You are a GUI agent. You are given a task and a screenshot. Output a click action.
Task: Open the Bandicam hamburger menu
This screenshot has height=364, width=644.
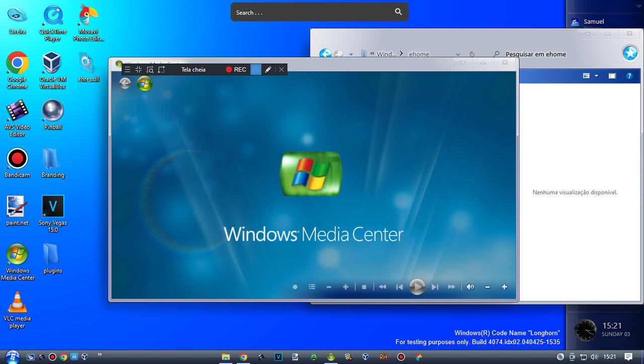(x=128, y=69)
